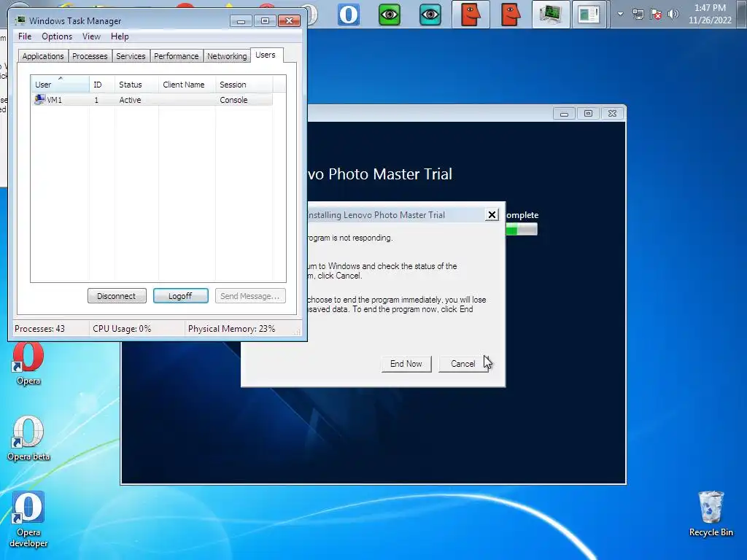
Task: Sort the users list by Status column
Action: 136,85
